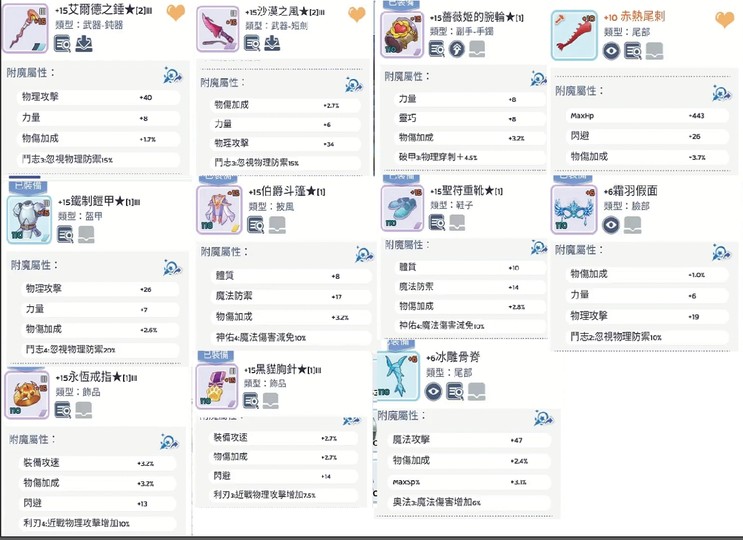Viewport: 743px width, 540px height.
Task: Select the 黑貓胸針 accessory thumbnail
Action: pyautogui.click(x=217, y=387)
